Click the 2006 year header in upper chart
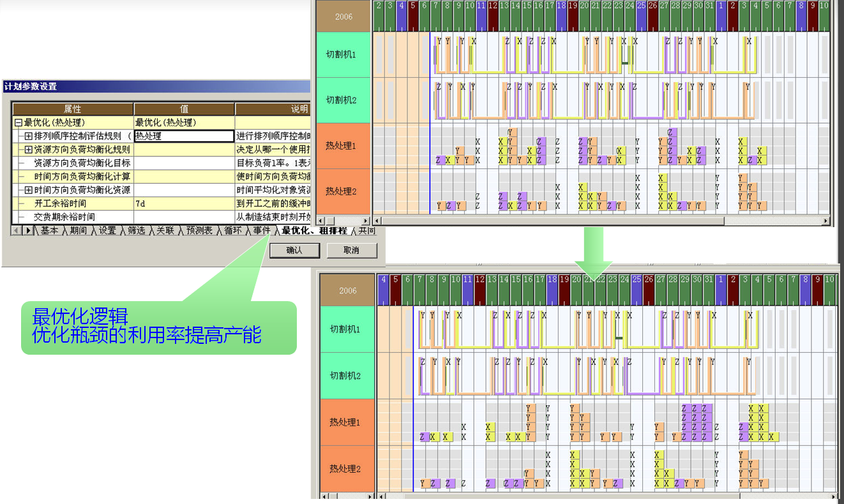 coord(343,17)
